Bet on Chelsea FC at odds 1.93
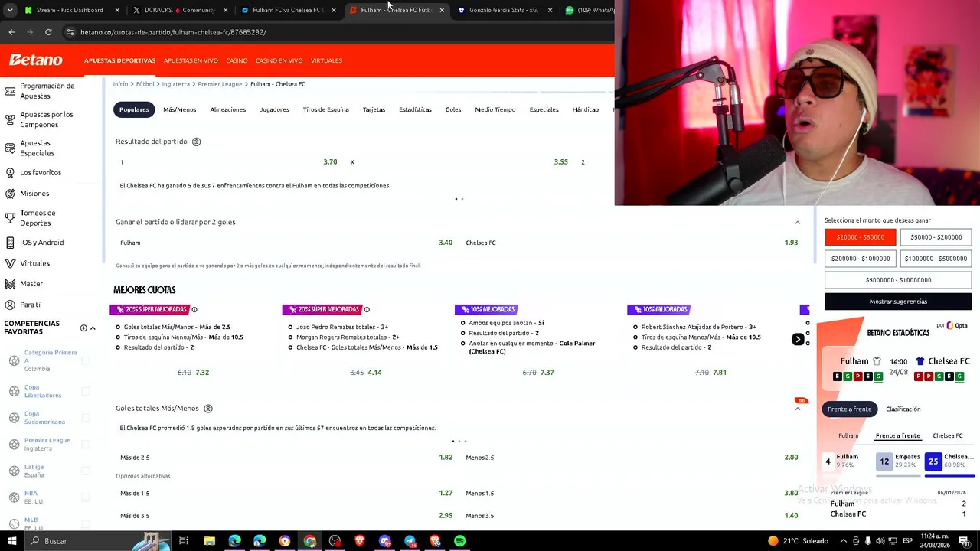Image resolution: width=980 pixels, height=551 pixels. pyautogui.click(x=632, y=243)
